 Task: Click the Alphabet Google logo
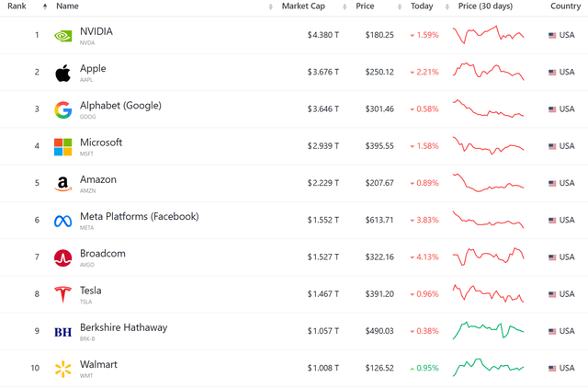[62, 110]
